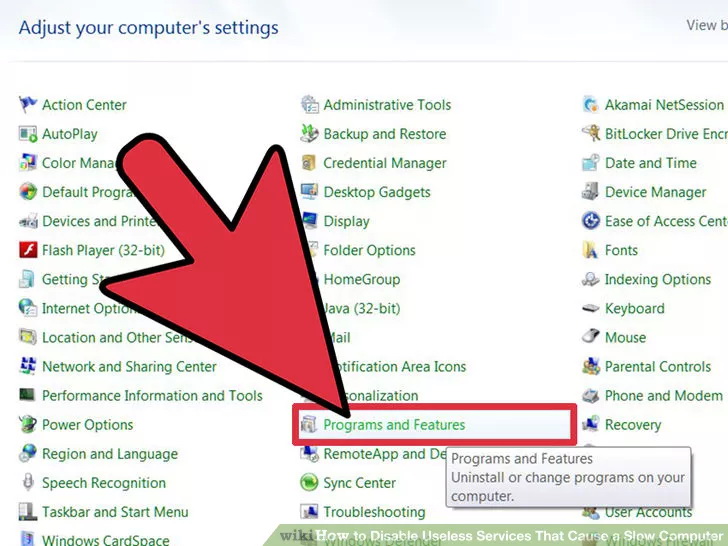Click the Parental Controls icon
Screen dimensions: 728x546
pyautogui.click(x=591, y=366)
